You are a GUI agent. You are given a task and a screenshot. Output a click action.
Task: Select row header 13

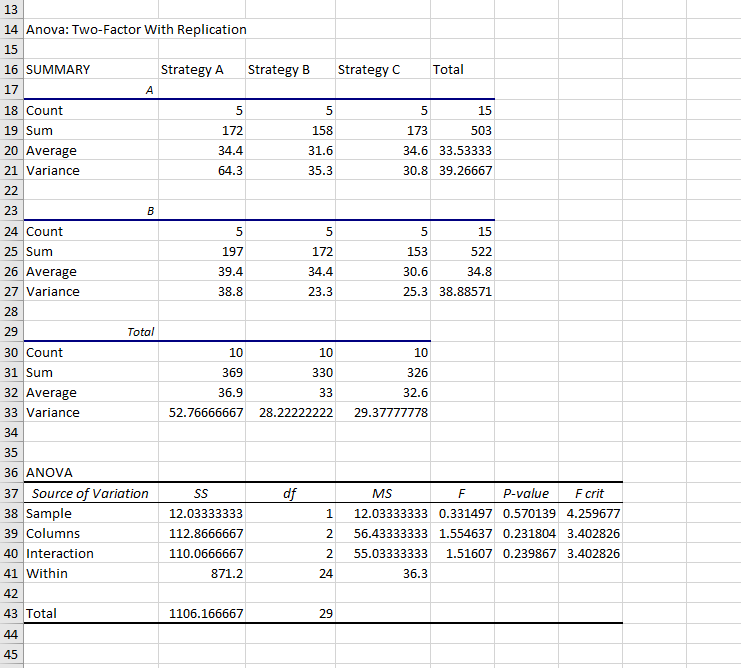tap(12, 9)
